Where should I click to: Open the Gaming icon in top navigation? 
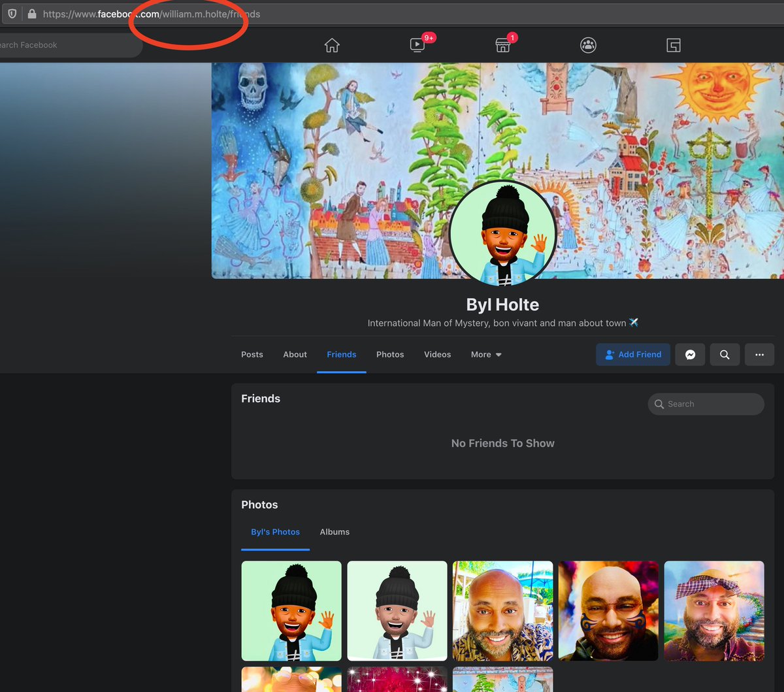pyautogui.click(x=673, y=45)
